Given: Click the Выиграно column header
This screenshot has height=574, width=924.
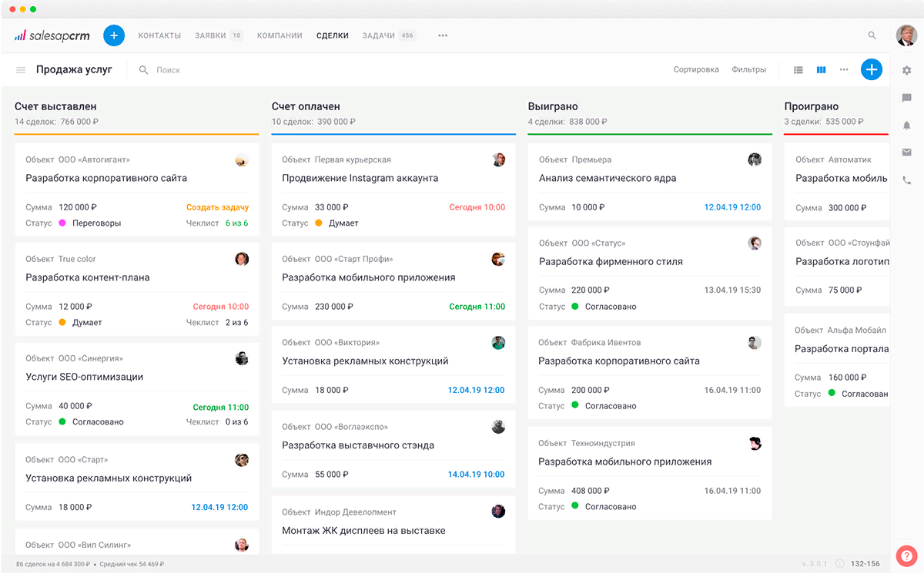Looking at the screenshot, I should pos(553,106).
